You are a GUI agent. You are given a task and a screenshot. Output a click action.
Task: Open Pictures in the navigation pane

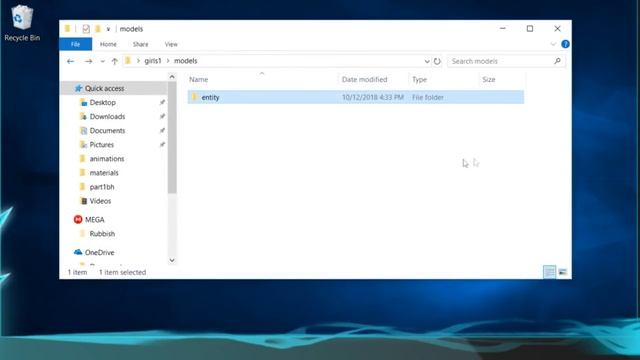point(102,145)
